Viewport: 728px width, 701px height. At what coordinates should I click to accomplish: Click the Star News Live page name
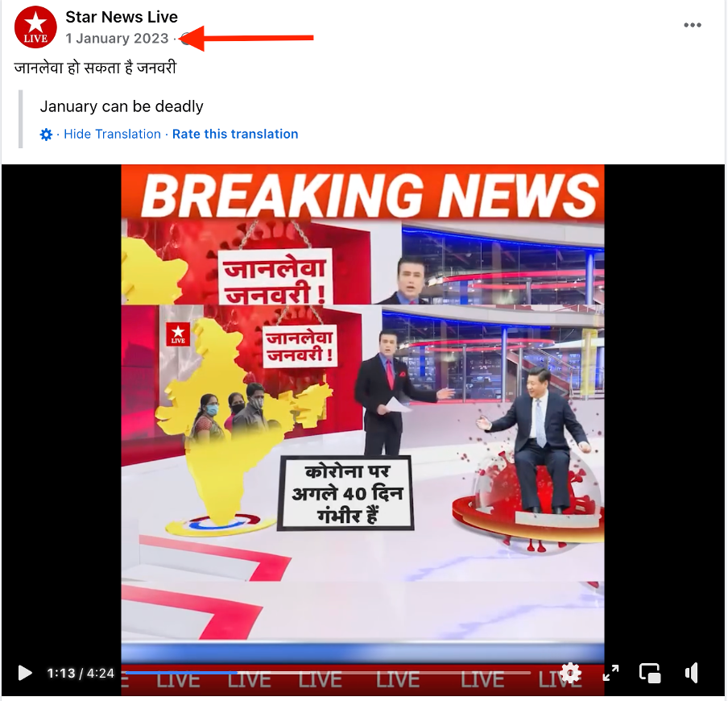122,17
